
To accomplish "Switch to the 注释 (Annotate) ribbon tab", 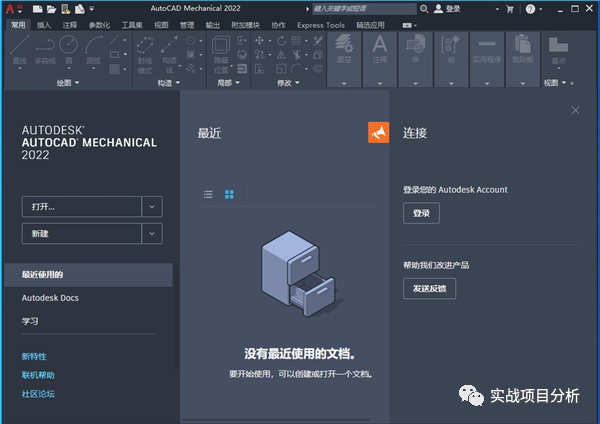I will coord(70,25).
